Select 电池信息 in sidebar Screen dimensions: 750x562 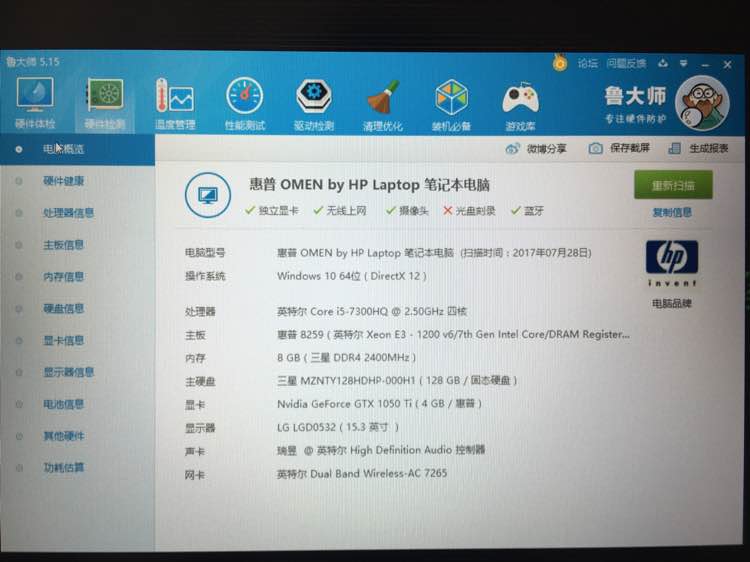[64, 404]
